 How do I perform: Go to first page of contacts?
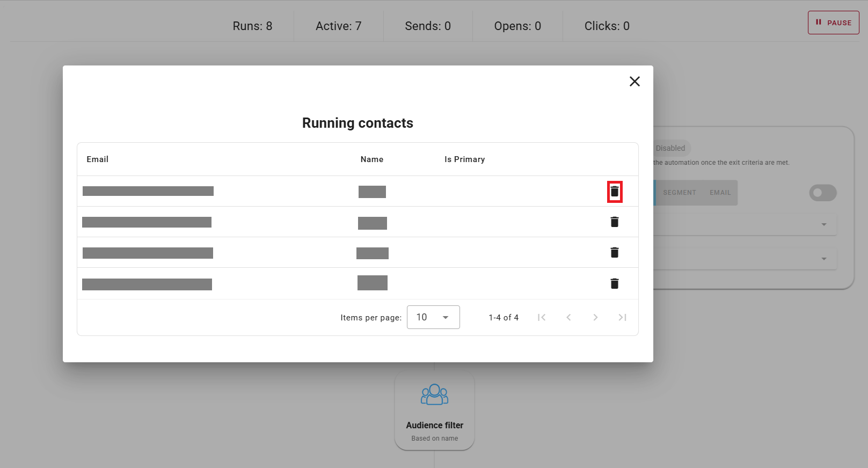click(542, 318)
